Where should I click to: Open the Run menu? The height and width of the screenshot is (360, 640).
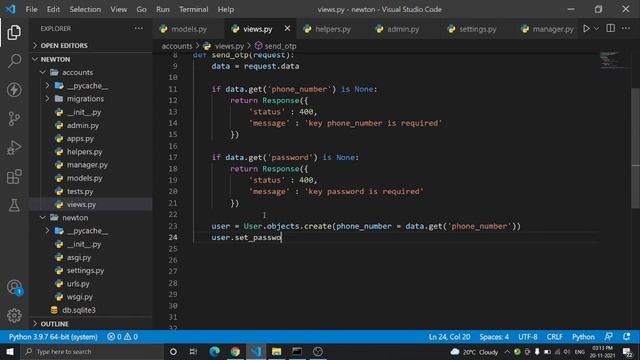162,9
